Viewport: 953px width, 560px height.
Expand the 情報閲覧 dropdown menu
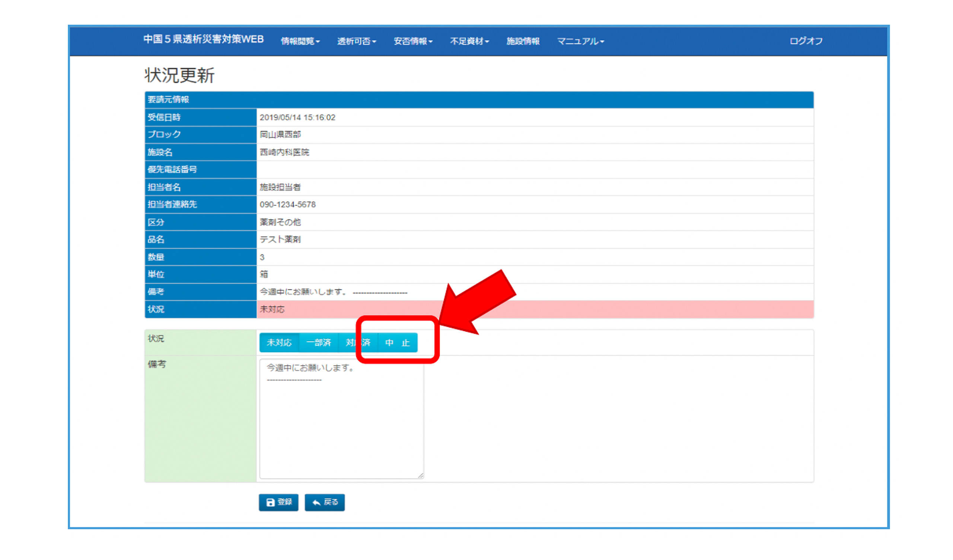tap(300, 41)
